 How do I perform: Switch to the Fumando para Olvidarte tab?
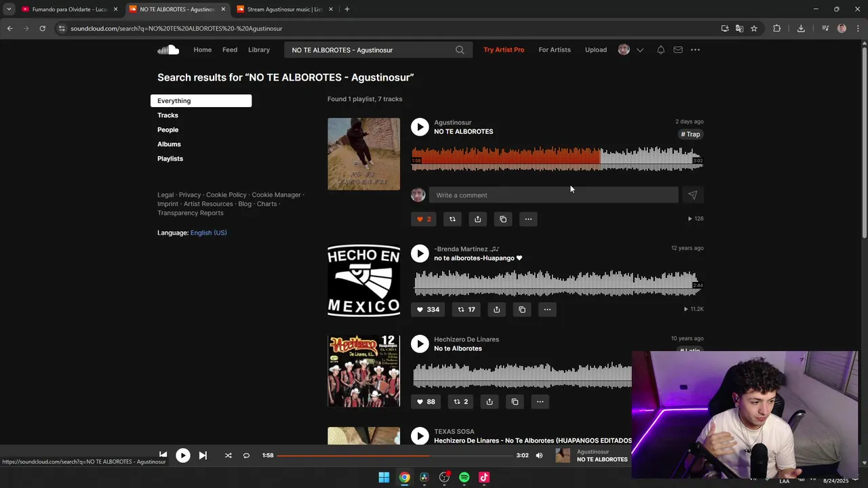(x=70, y=9)
